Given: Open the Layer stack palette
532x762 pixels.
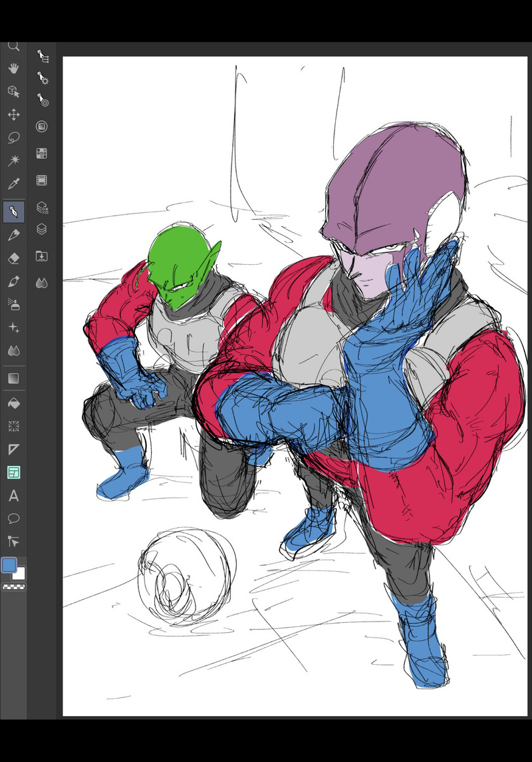Looking at the screenshot, I should click(x=42, y=229).
